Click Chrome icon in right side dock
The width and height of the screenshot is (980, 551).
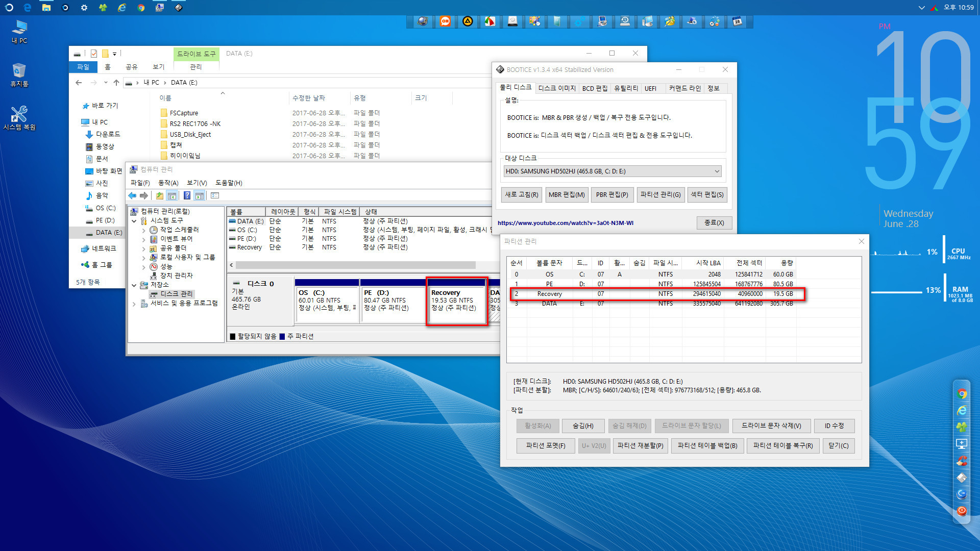(x=962, y=394)
